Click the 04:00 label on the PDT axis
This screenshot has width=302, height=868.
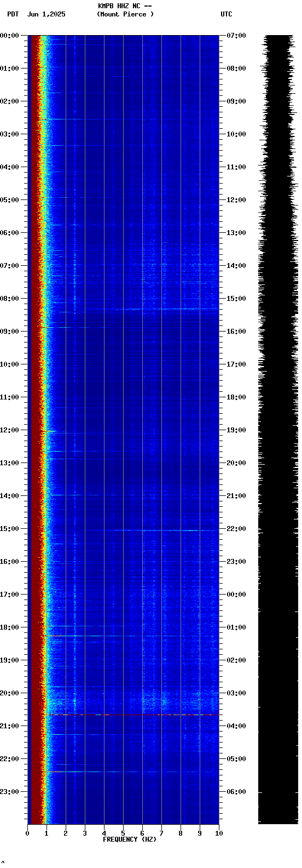click(9, 167)
